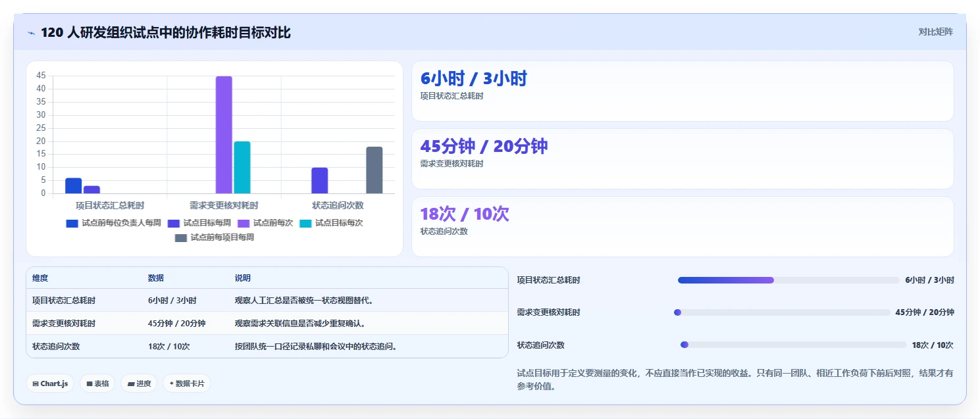
Task: Click chart axis label 需求变更核对耗时
Action: click(224, 206)
